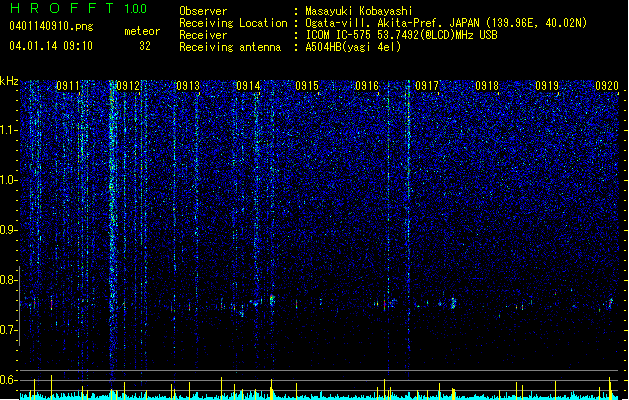The width and height of the screenshot is (629, 400).
Task: Click the 0.9 frequency axis label
Action: pos(9,230)
